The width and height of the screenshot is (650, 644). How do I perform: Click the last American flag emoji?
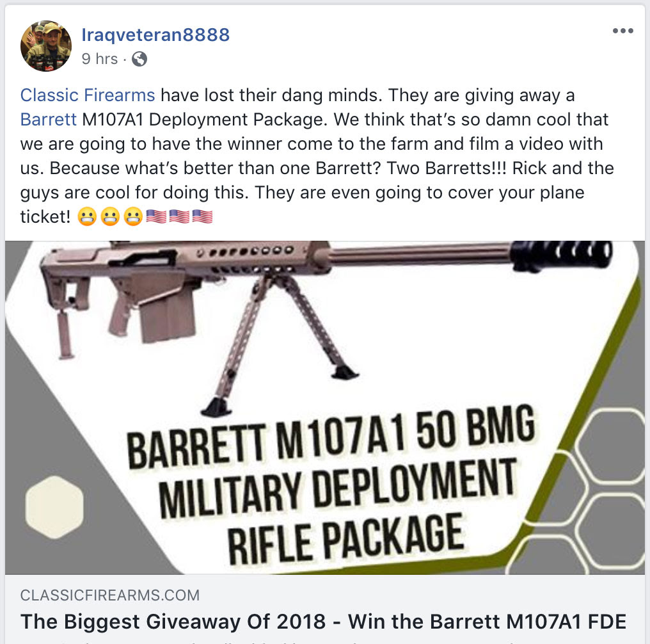coord(203,216)
